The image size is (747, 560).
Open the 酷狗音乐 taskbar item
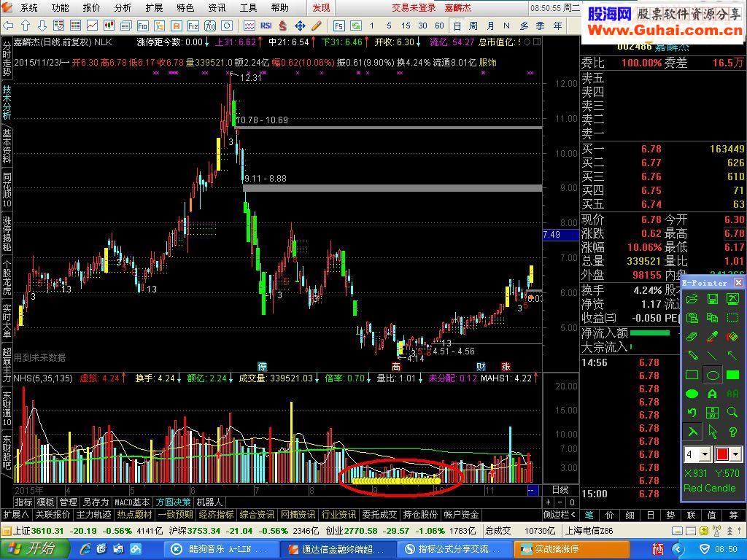[x=220, y=549]
